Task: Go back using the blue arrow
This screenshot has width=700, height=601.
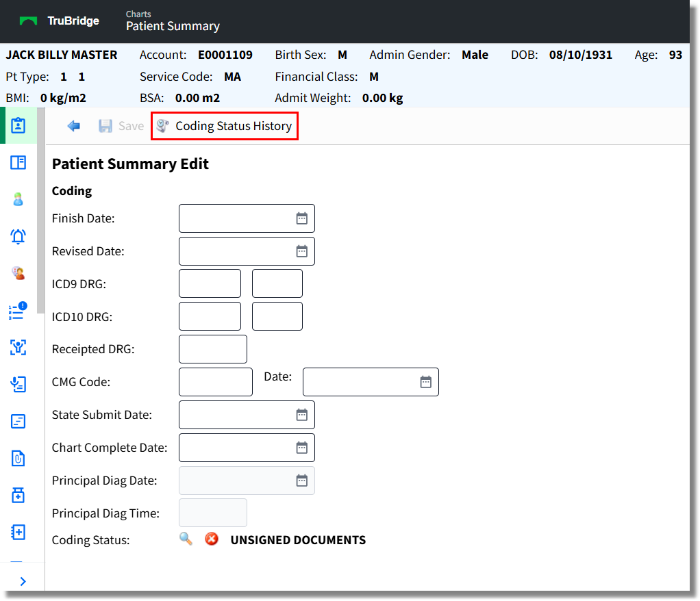Action: coord(74,126)
